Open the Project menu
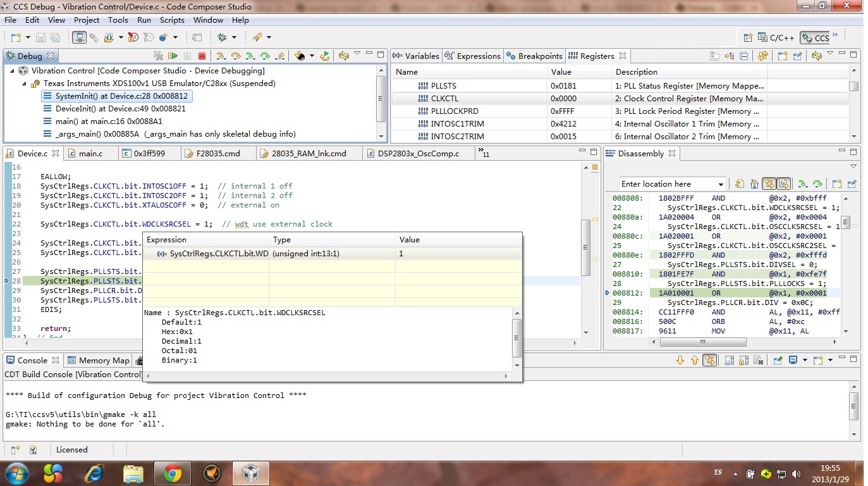868x486 pixels. pos(87,20)
